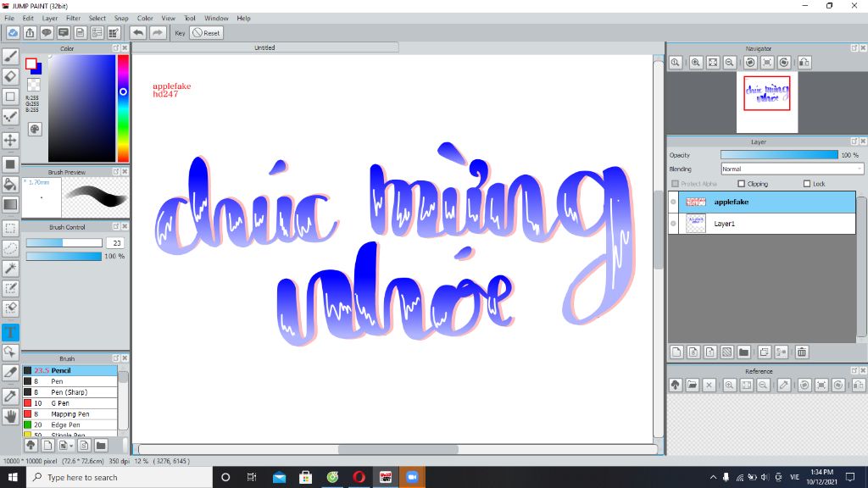Select the Operation tool with cursor icon
This screenshot has height=488, width=868.
tap(10, 352)
